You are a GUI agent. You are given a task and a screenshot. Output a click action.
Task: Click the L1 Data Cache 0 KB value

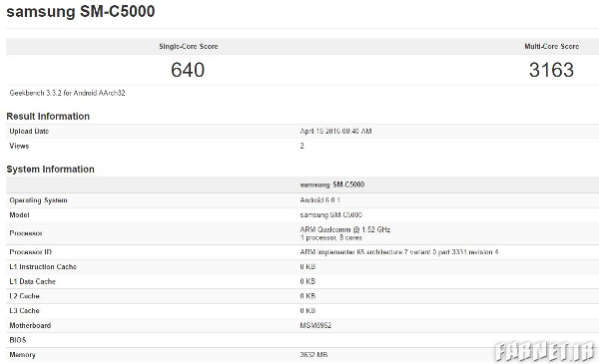[307, 281]
